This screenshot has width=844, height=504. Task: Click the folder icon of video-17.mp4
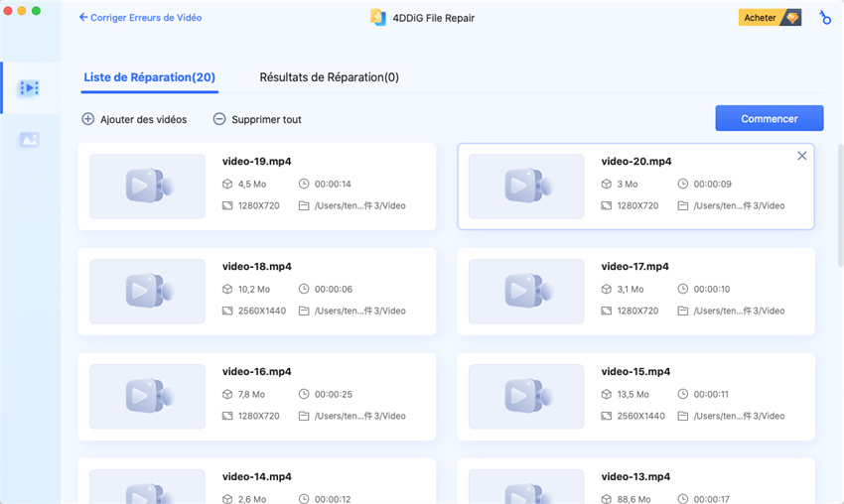coord(682,311)
